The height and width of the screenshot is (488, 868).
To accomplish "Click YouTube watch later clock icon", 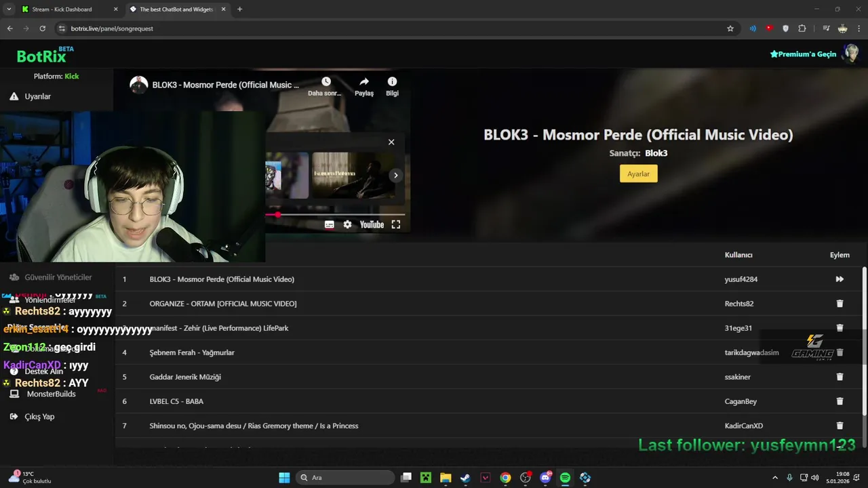I will point(326,82).
